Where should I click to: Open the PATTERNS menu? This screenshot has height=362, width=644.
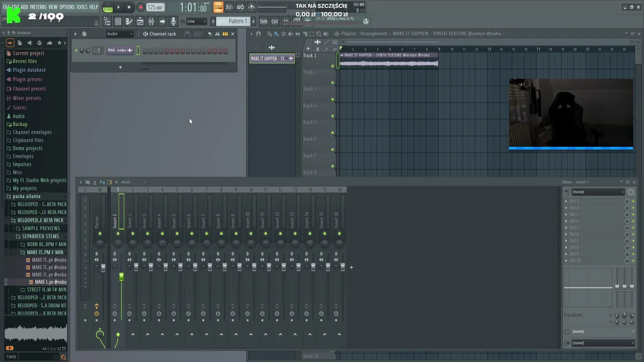[x=38, y=7]
